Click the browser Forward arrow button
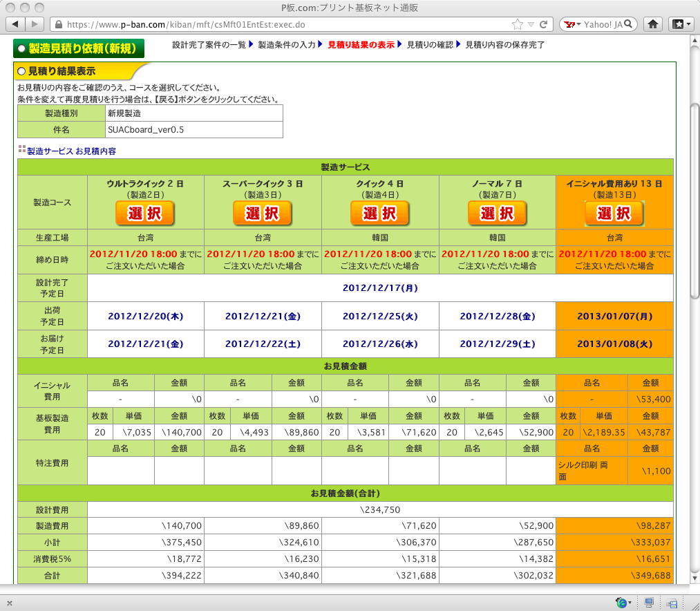The image size is (700, 611). [x=35, y=24]
